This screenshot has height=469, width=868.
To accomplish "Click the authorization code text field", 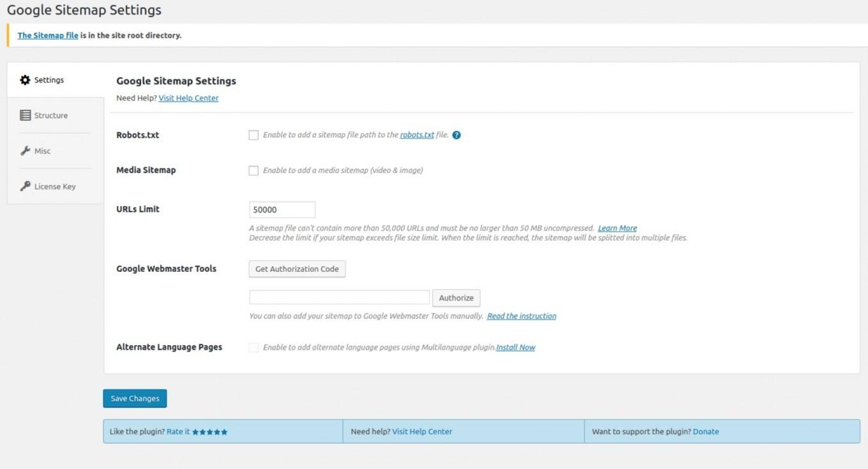I will coord(339,297).
